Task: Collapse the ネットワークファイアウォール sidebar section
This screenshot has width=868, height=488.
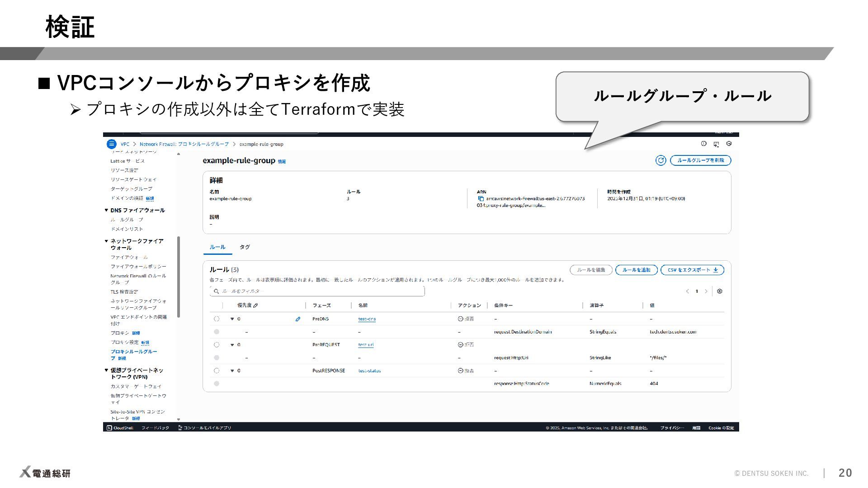Action: 106,241
